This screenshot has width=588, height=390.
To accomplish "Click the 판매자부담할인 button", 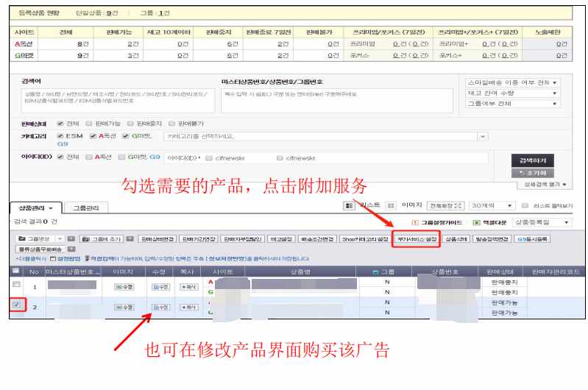I will point(243,239).
